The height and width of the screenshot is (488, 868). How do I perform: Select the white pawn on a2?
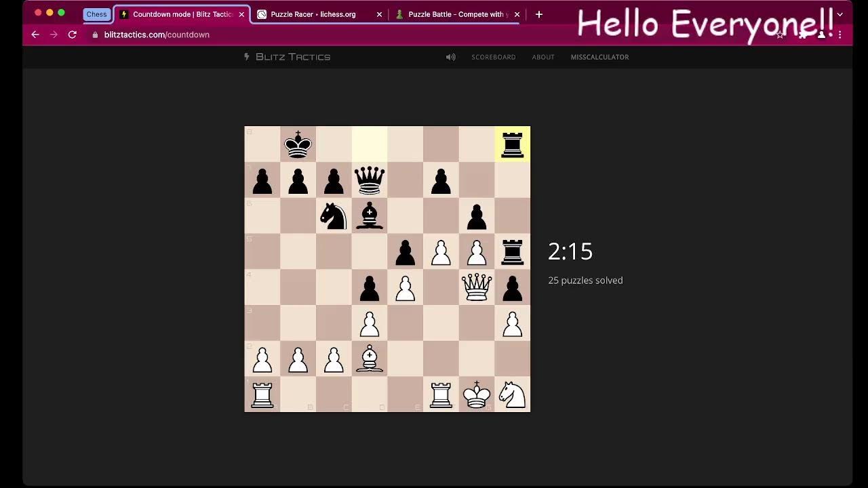pos(262,359)
